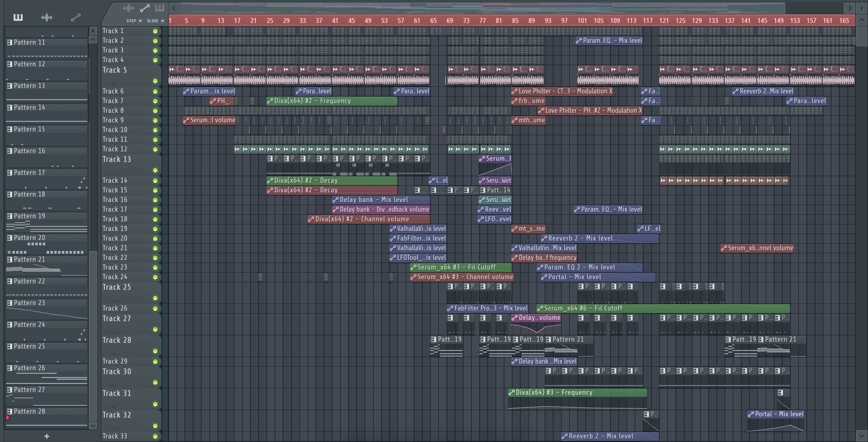Select the Track 7 header
The height and width of the screenshot is (442, 868).
click(x=131, y=101)
